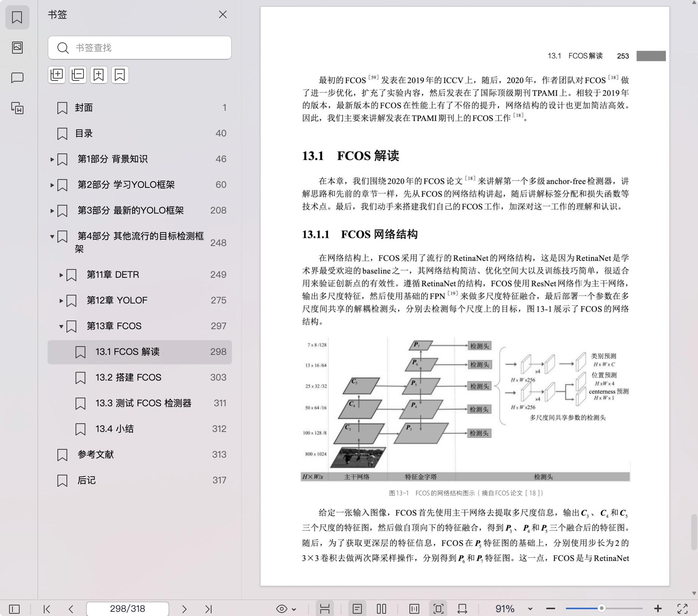Screen dimensions: 698x616
Task: Close the 书签 bookmarks panel
Action: (223, 14)
